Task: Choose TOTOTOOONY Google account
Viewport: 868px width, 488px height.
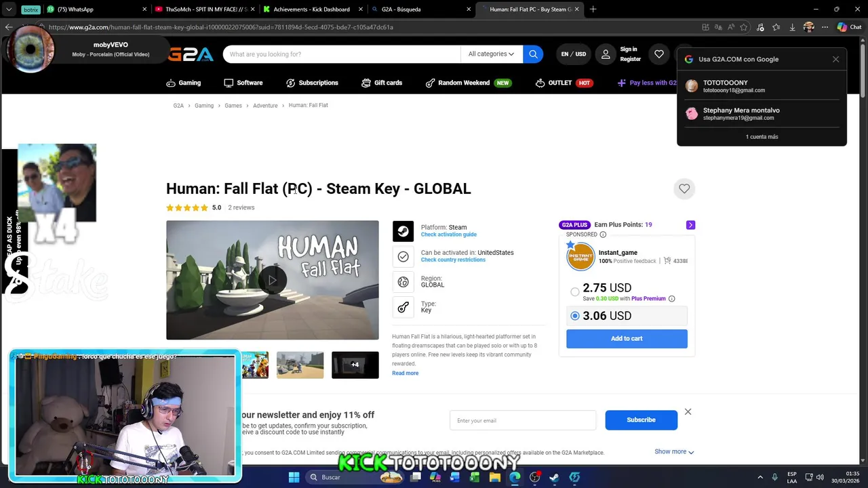Action: pyautogui.click(x=762, y=86)
